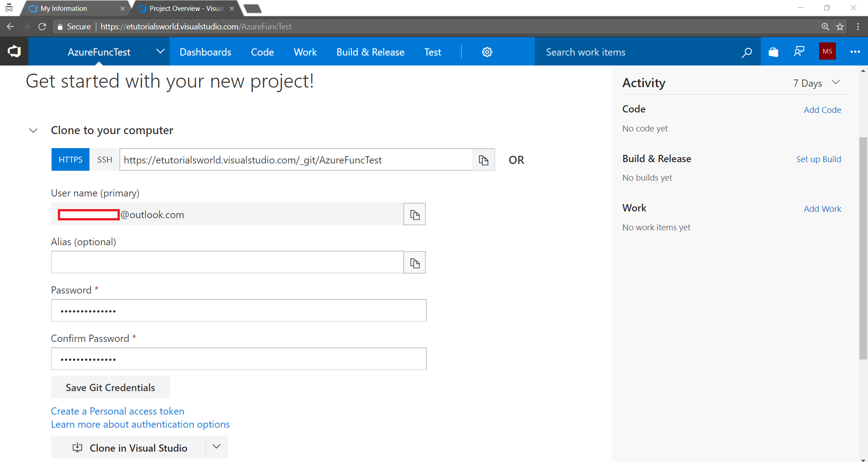
Task: Open the browser zoom indicator icon
Action: click(x=825, y=27)
